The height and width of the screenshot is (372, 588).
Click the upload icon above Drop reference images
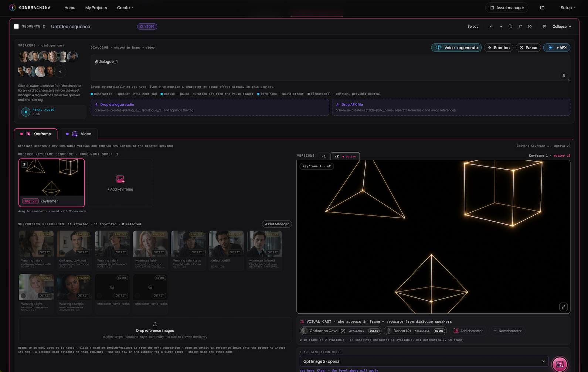coord(155,324)
